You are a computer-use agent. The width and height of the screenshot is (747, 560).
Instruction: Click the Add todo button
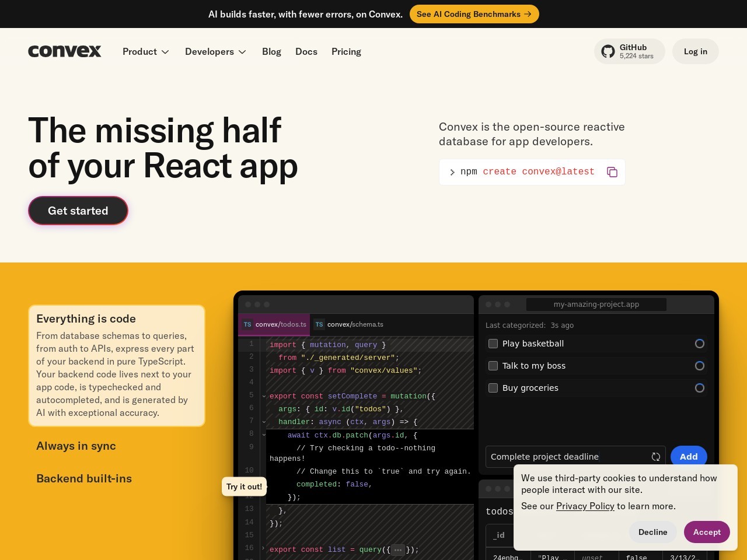click(x=689, y=457)
